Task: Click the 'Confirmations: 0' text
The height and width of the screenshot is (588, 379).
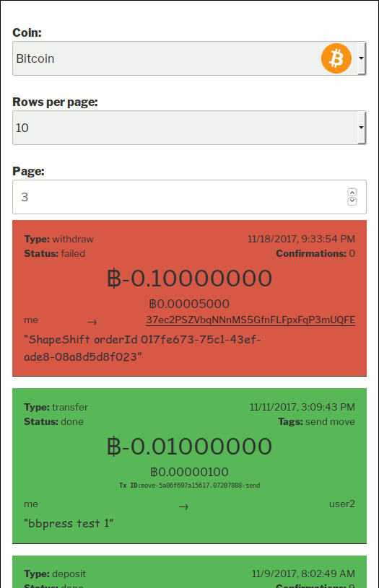Action: tap(315, 253)
